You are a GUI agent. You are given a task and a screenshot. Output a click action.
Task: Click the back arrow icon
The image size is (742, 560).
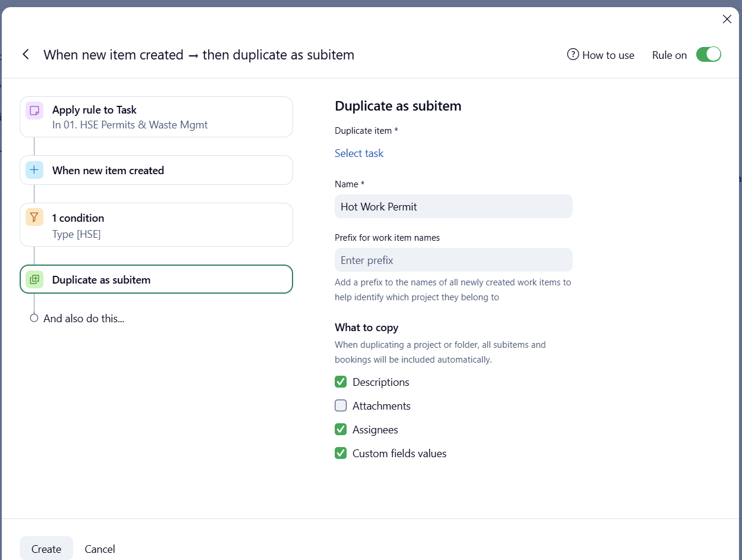26,55
